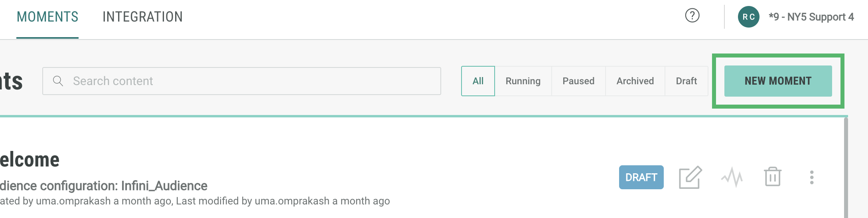The height and width of the screenshot is (218, 868).
Task: Show only Archived moments
Action: 635,81
